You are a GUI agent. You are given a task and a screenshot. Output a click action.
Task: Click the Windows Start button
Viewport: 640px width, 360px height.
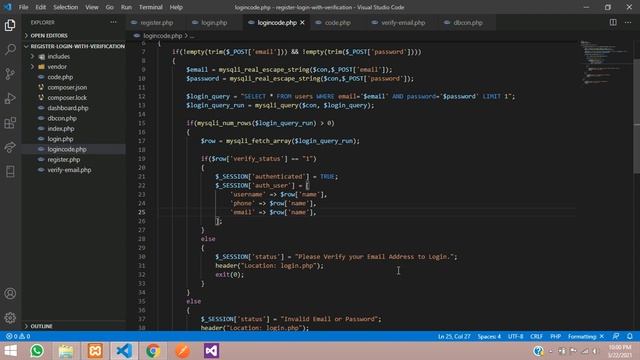coord(10,351)
